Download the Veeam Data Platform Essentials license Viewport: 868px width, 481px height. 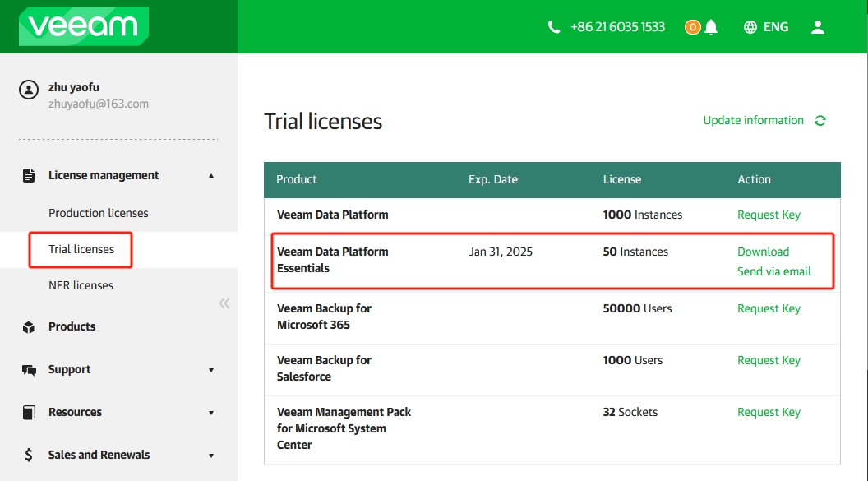[764, 252]
